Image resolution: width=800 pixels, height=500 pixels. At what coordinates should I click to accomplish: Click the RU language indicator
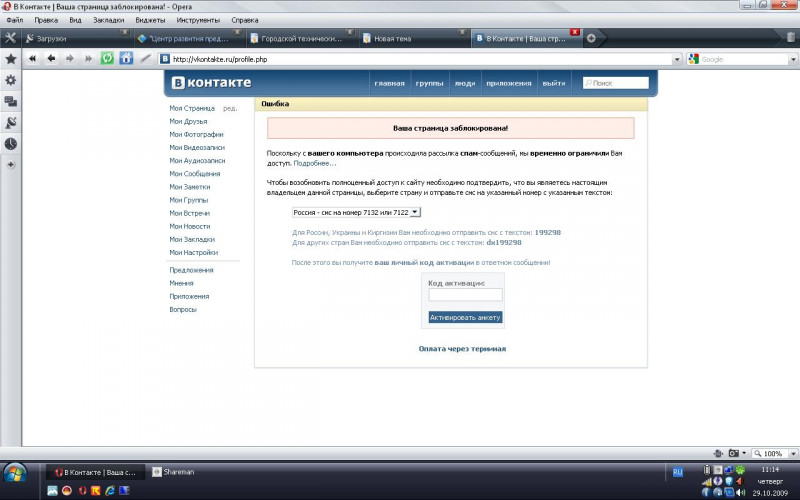(x=678, y=472)
